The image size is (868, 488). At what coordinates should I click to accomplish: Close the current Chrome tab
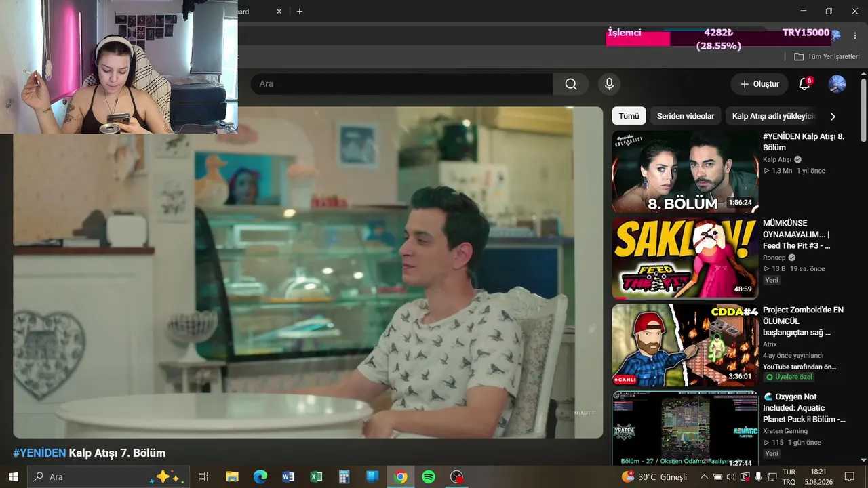pos(279,12)
